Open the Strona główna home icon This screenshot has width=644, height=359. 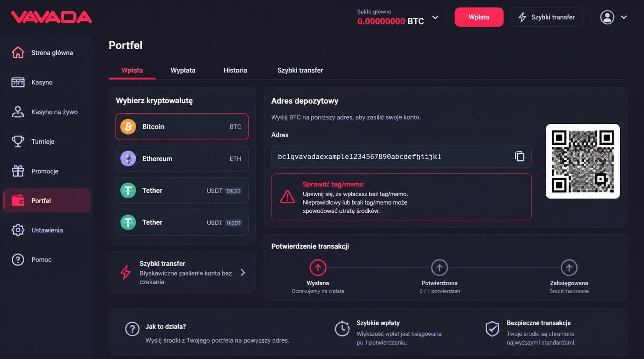pyautogui.click(x=18, y=52)
